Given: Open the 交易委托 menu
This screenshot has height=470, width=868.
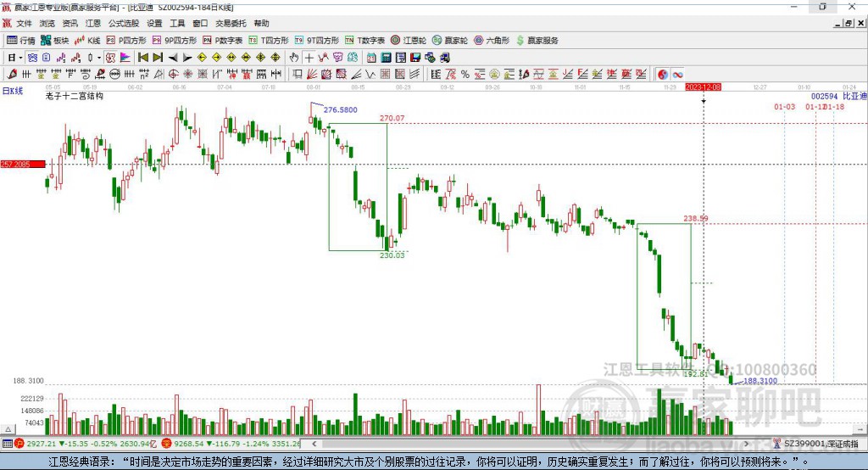Looking at the screenshot, I should [231, 23].
